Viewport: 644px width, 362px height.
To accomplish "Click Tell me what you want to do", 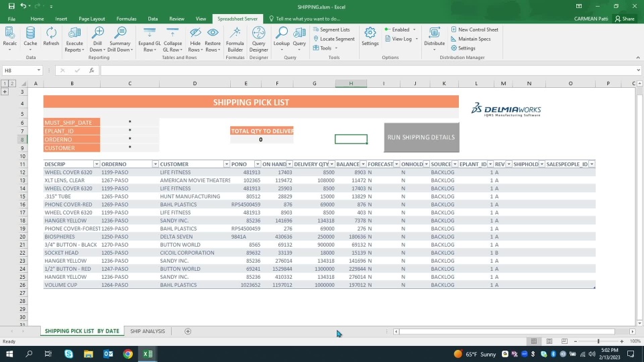I will (x=305, y=19).
